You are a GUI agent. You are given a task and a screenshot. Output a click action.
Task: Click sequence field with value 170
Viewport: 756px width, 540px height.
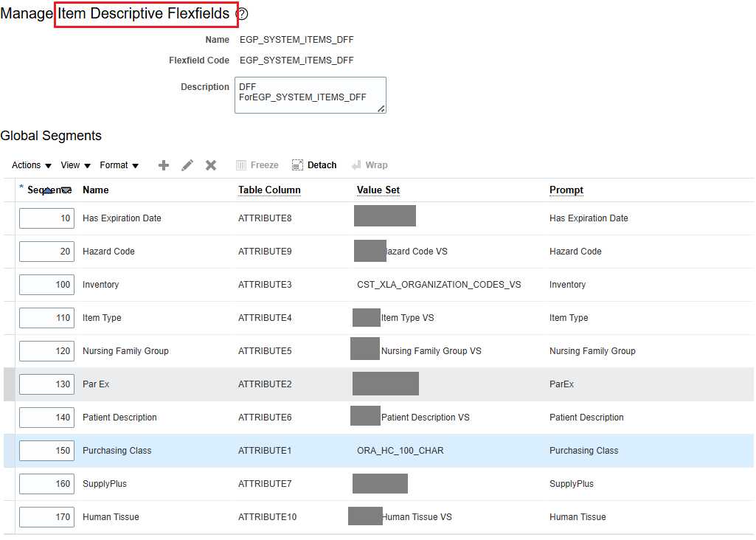pos(46,517)
